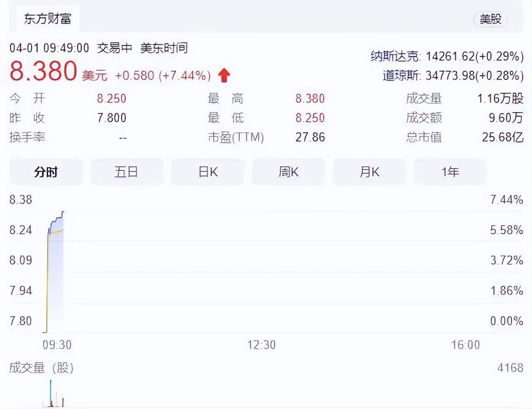The height and width of the screenshot is (409, 532).
Task: Click the intraday price line peak
Action: (x=63, y=212)
